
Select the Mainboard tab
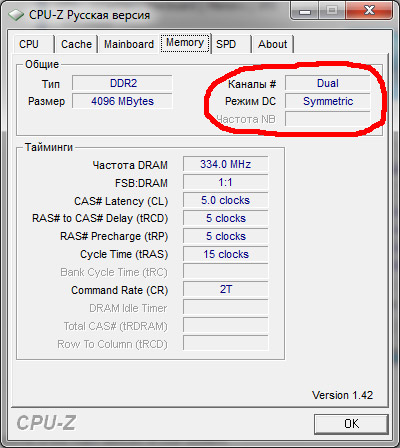coord(129,44)
